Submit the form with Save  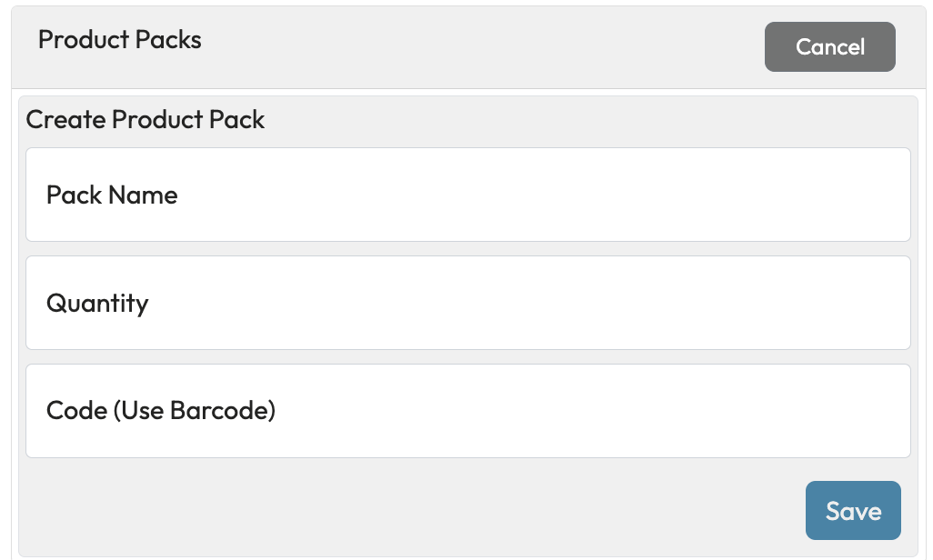click(853, 511)
